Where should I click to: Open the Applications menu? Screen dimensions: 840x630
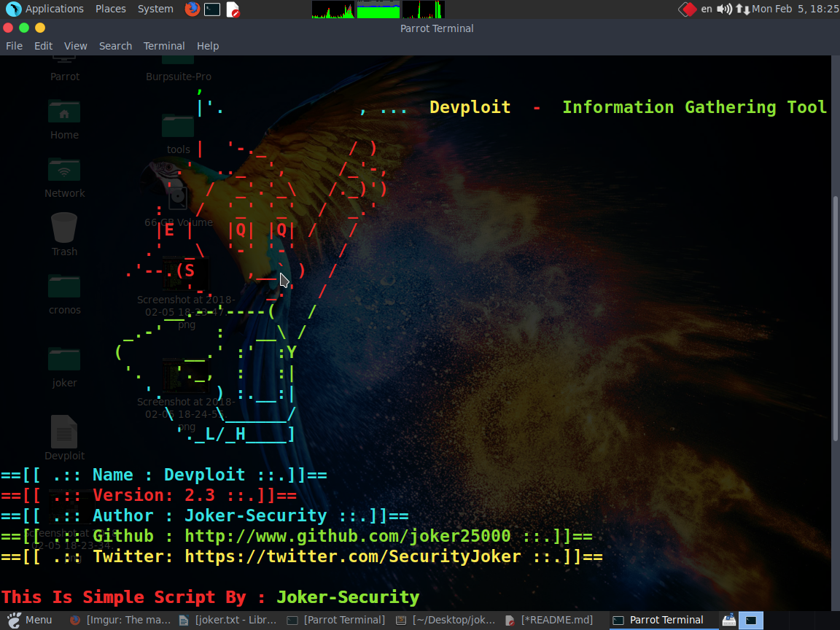[x=54, y=9]
